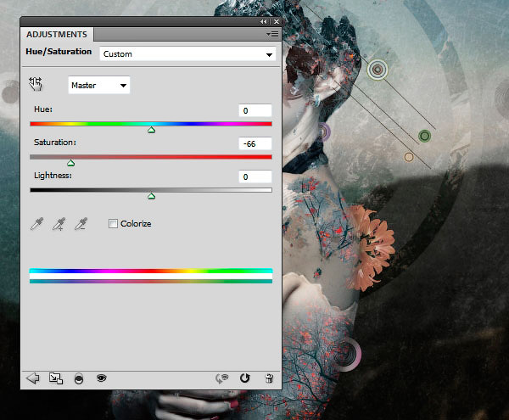View previous state icon

pos(222,378)
